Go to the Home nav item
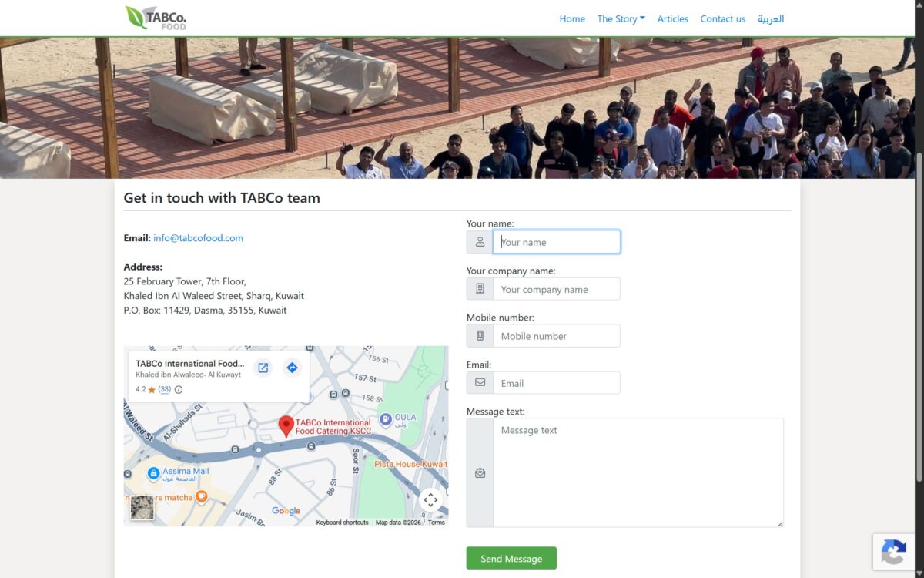This screenshot has height=578, width=924. pos(572,18)
